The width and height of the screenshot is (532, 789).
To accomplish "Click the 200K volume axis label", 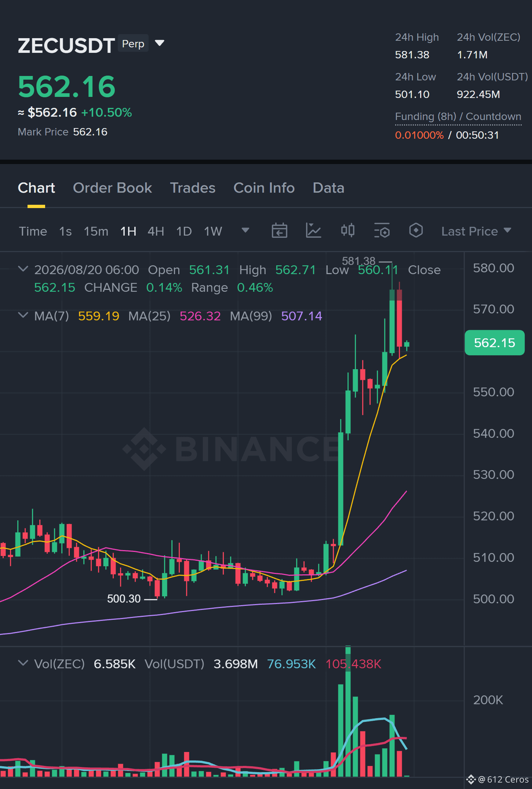I will tap(488, 700).
